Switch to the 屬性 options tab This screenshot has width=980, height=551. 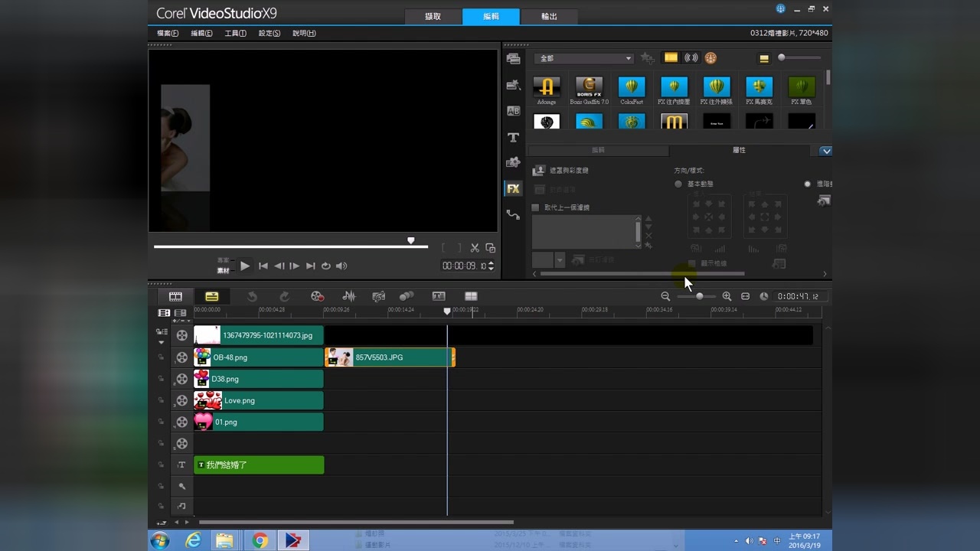tap(739, 151)
